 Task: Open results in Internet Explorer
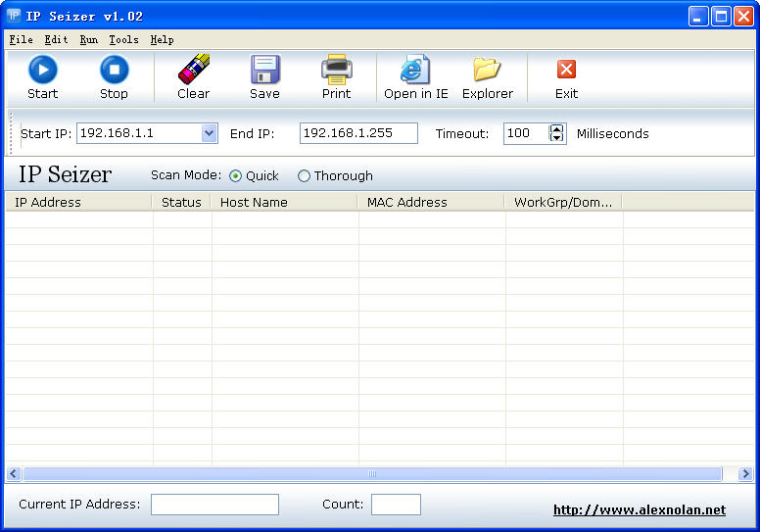click(x=415, y=77)
